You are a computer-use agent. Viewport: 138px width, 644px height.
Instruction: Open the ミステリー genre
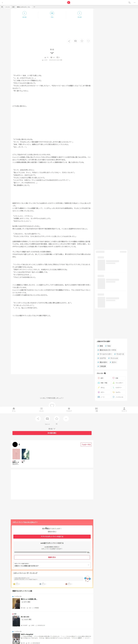[118, 387]
